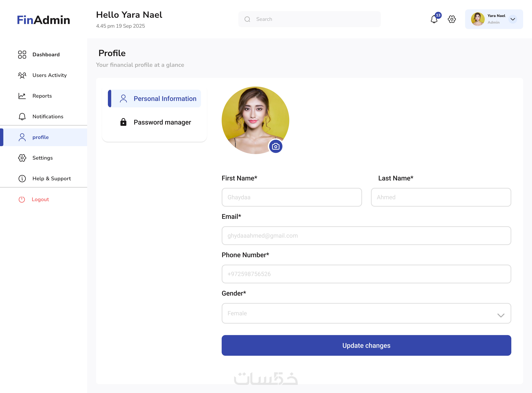Viewport: 532px width, 393px height.
Task: Click the sidebar profile person icon
Action: click(x=22, y=137)
